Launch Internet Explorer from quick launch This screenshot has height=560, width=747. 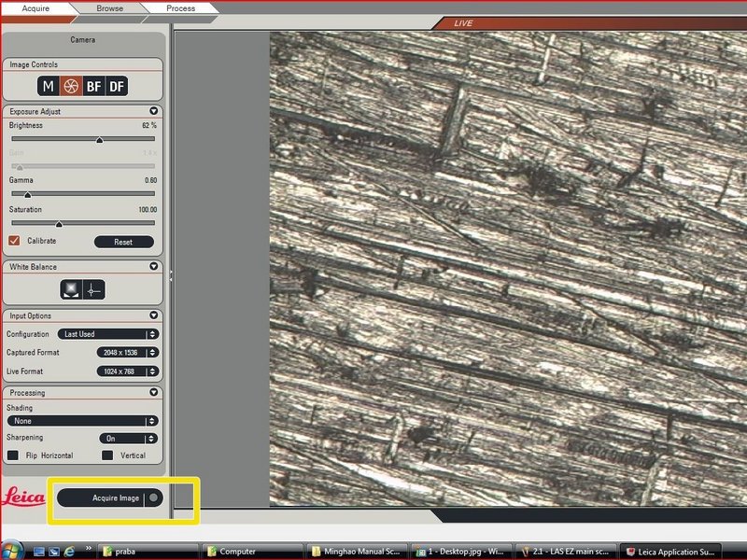coord(69,552)
